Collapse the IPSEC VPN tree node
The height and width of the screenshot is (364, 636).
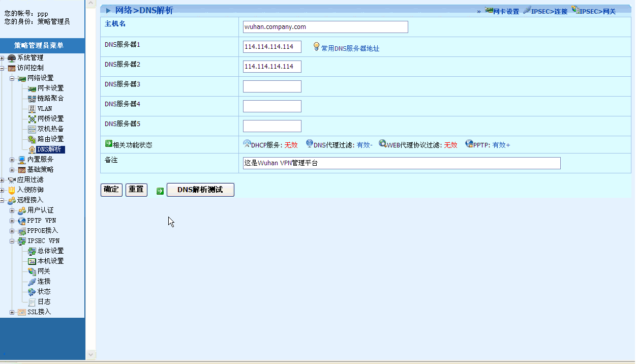click(12, 241)
